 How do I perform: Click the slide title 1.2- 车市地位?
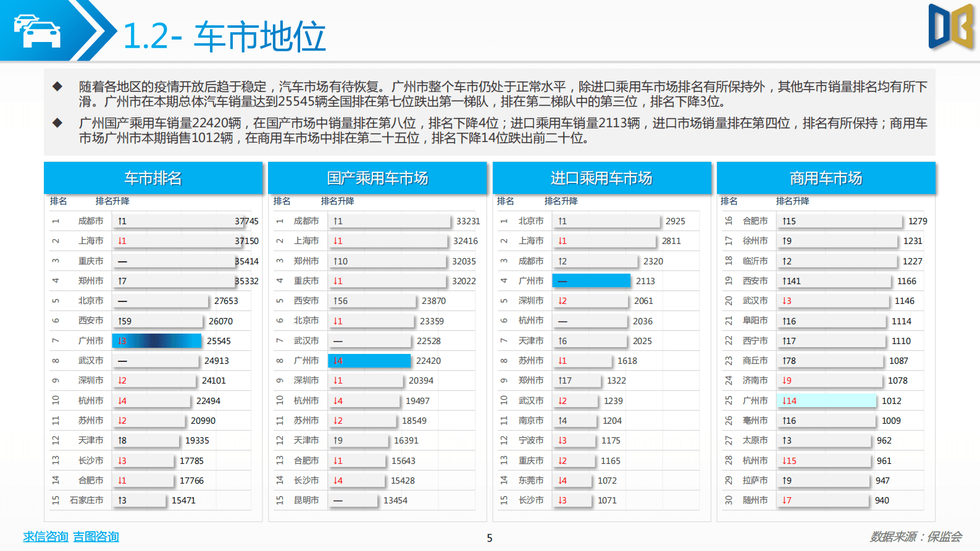tap(224, 36)
